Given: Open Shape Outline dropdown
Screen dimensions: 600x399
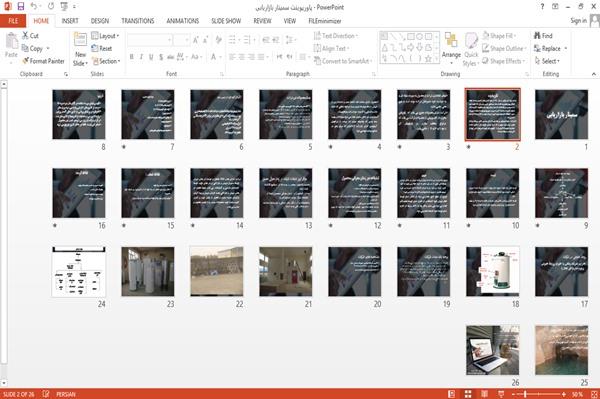Looking at the screenshot, I should click(x=504, y=48).
